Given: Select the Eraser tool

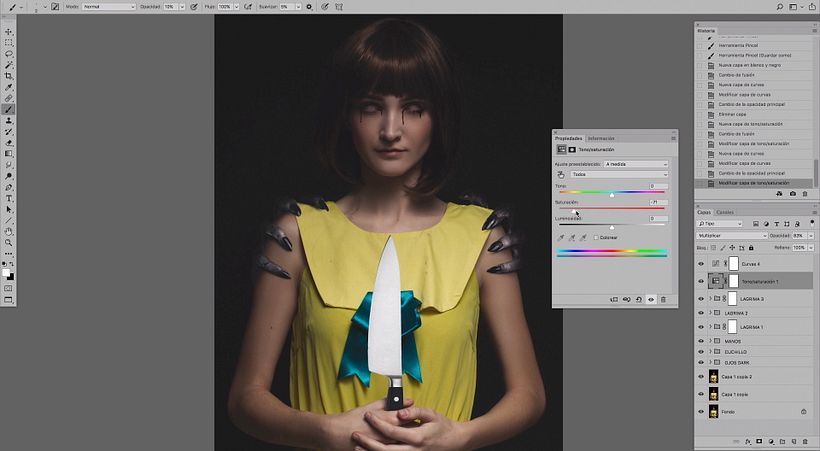Looking at the screenshot, I should click(x=8, y=142).
